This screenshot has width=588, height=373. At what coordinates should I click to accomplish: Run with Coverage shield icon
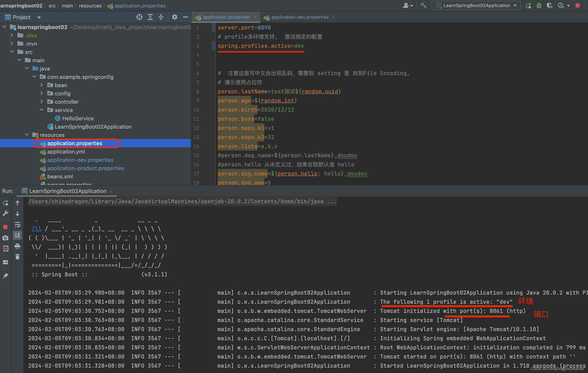549,5
